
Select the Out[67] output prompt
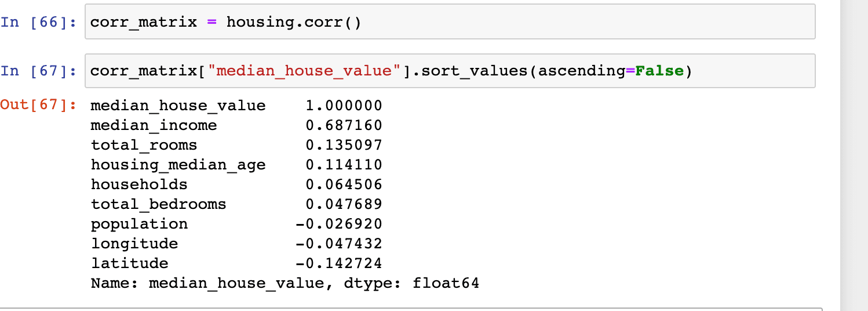pos(38,106)
